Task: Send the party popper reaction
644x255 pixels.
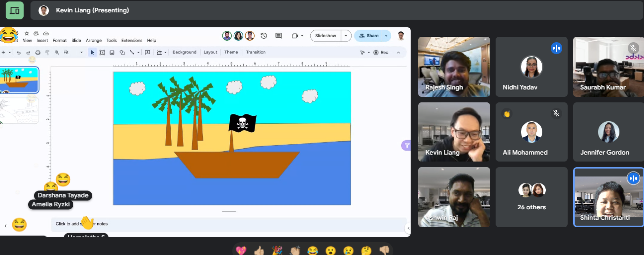Action: (x=277, y=250)
